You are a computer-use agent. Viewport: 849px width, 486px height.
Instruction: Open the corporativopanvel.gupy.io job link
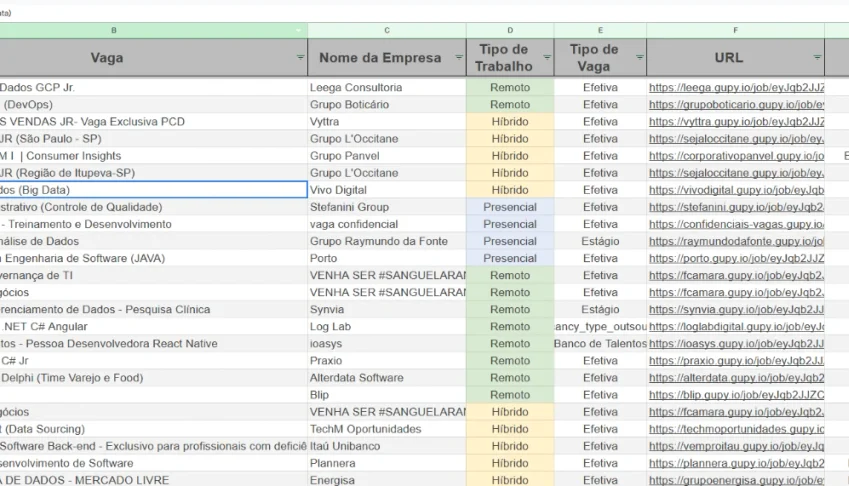[x=736, y=156]
